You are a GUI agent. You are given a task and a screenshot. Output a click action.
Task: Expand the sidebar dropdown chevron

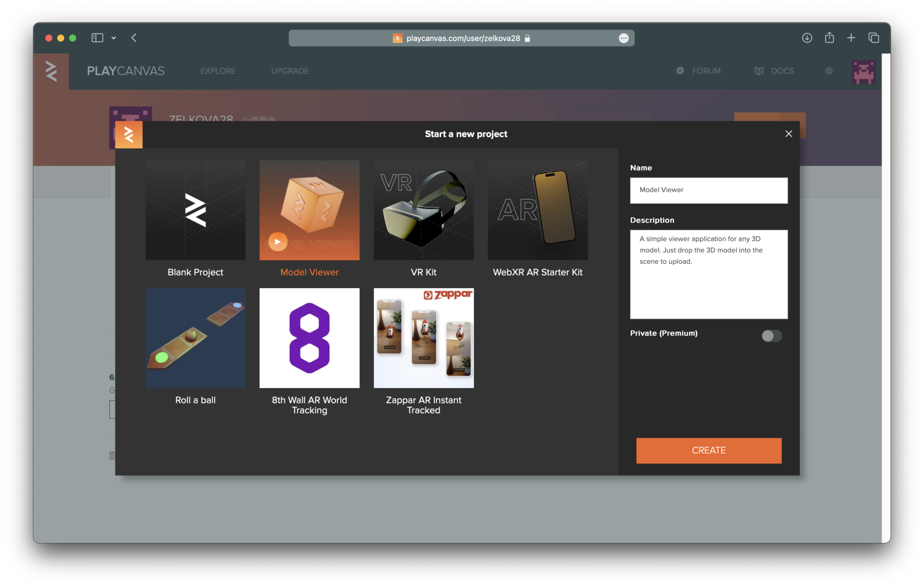(x=114, y=38)
